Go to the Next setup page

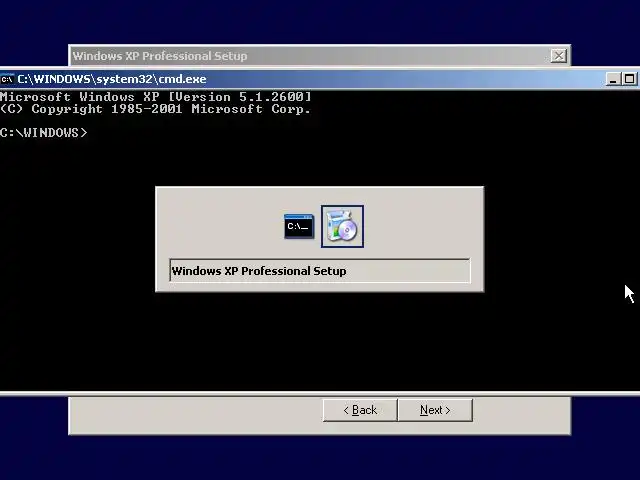coord(435,410)
